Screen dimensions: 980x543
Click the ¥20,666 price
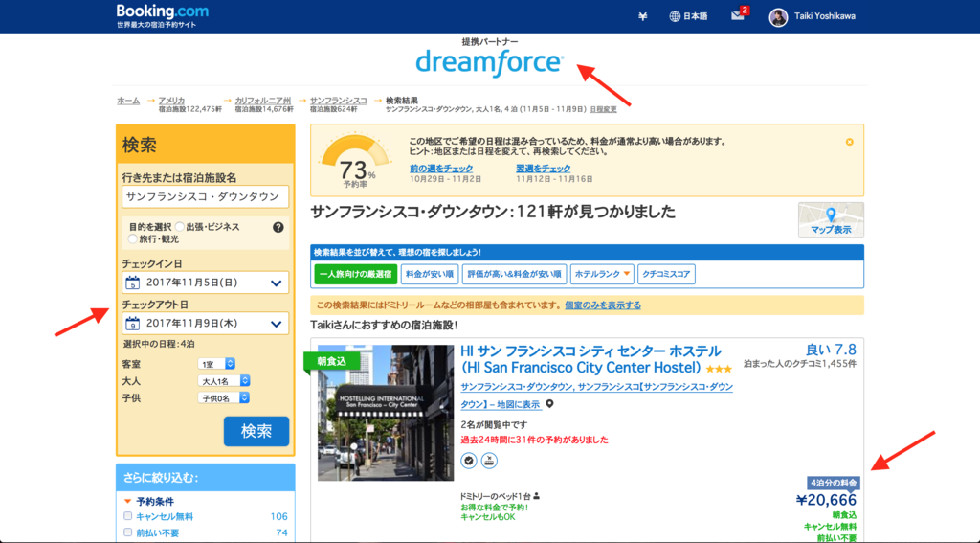coord(826,500)
